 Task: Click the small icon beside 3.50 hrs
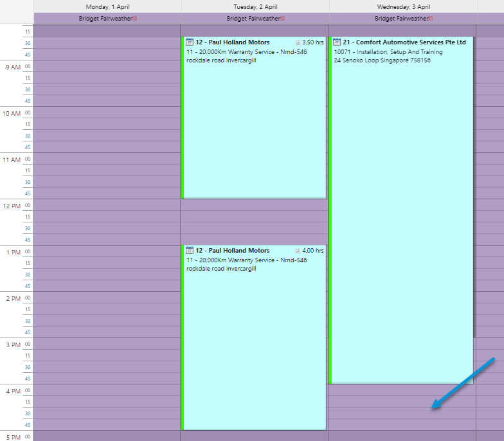[298, 42]
